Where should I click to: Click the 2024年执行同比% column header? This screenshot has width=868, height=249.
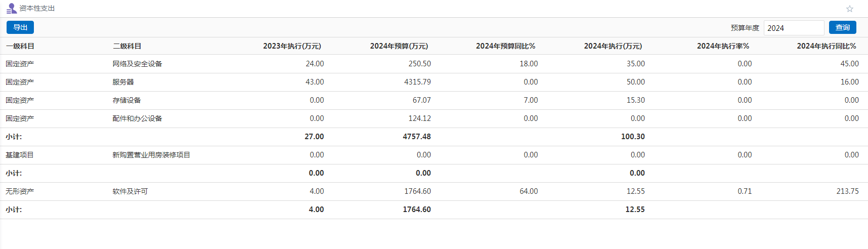826,46
